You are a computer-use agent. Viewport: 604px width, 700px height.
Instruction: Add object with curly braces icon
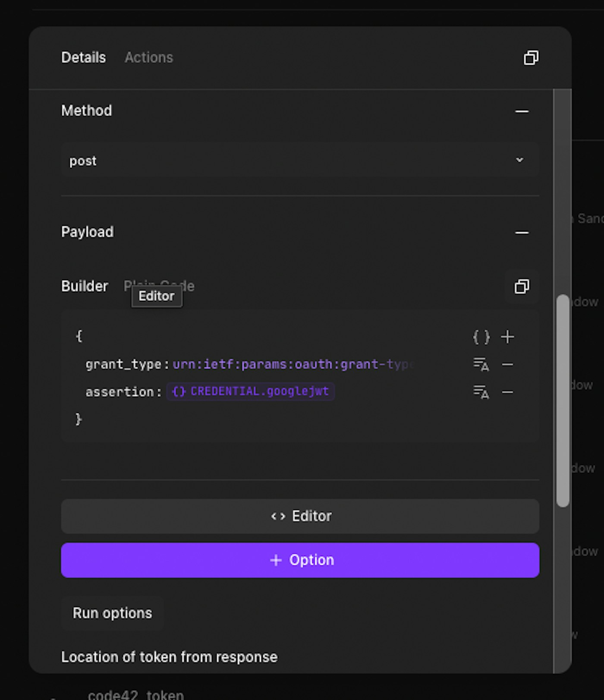tap(481, 337)
